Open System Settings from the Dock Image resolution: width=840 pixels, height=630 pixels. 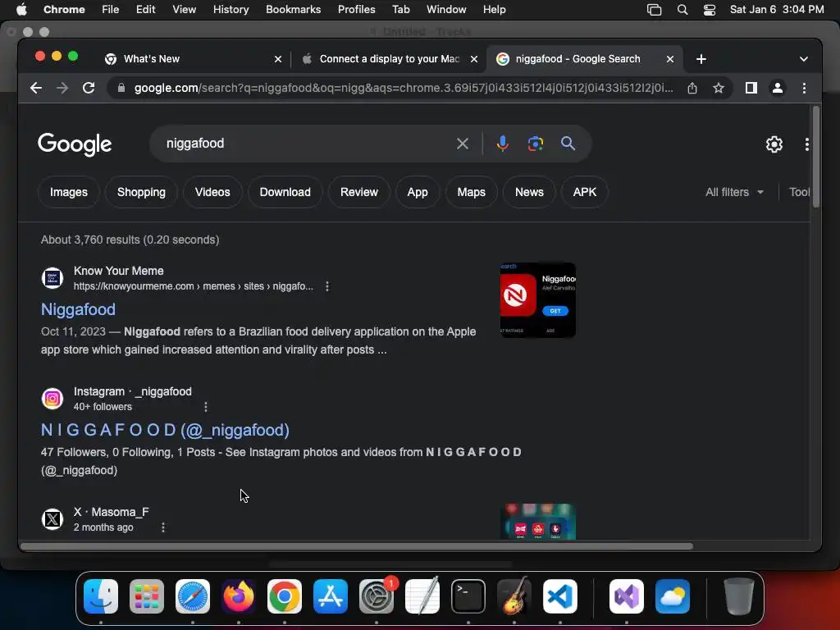click(x=377, y=596)
